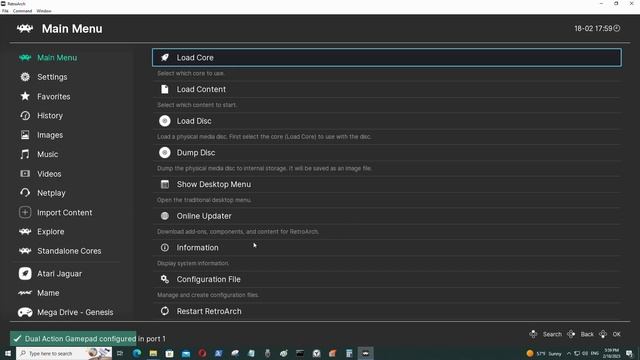Screen dimensions: 640x360
Task: Open Show Desktop Menu entry
Action: [x=387, y=184]
